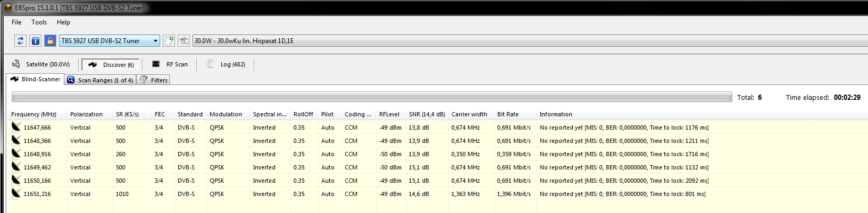
Task: Sort by Frequency (MHz) column header
Action: 34,114
